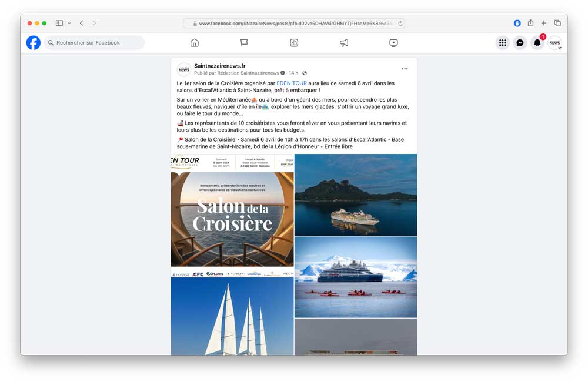This screenshot has width=588, height=382.
Task: Open the post options three-dot menu
Action: point(405,69)
